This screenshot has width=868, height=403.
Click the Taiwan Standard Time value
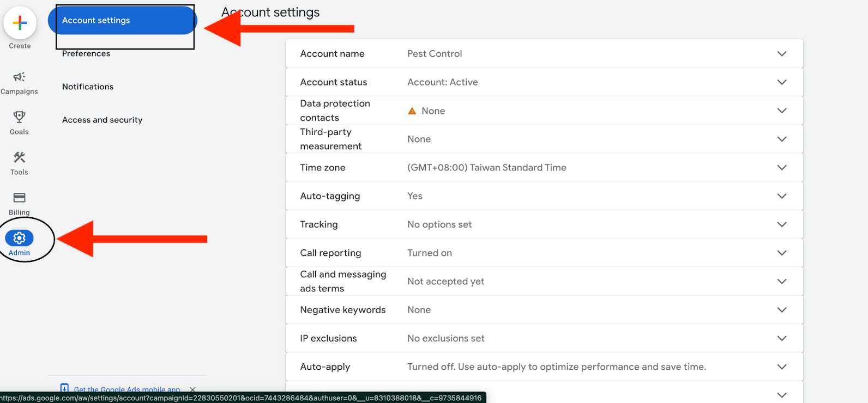(x=487, y=168)
